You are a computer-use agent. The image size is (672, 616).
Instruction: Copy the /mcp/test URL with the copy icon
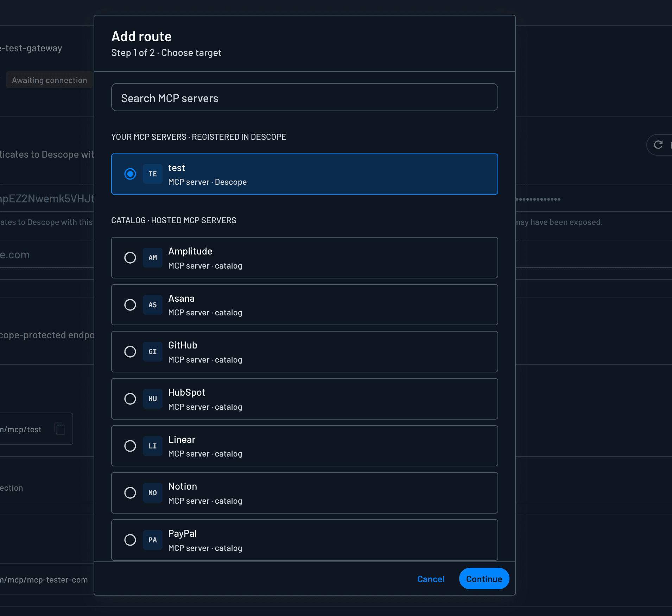60,429
